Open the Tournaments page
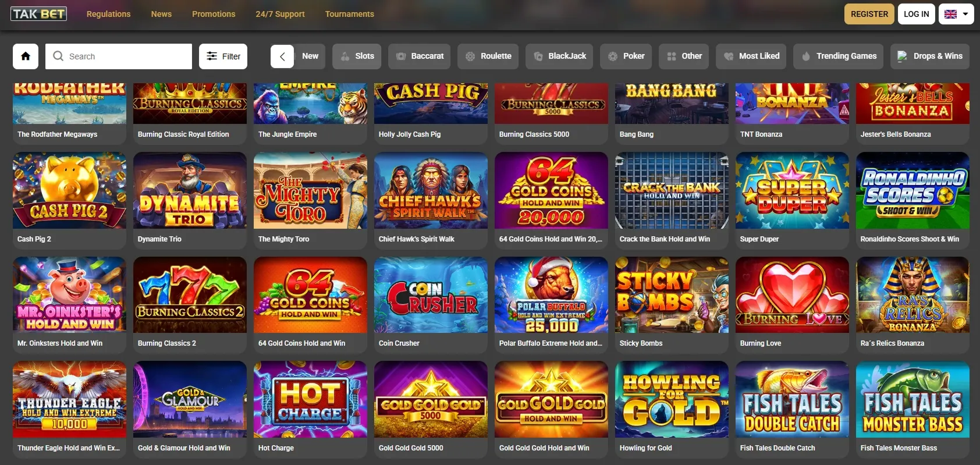This screenshot has width=980, height=465. [349, 14]
